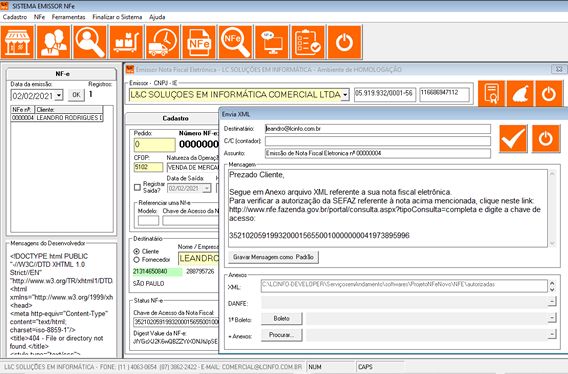The height and width of the screenshot is (374, 568).
Task: Click the Cliente: column header
Action: (69, 109)
